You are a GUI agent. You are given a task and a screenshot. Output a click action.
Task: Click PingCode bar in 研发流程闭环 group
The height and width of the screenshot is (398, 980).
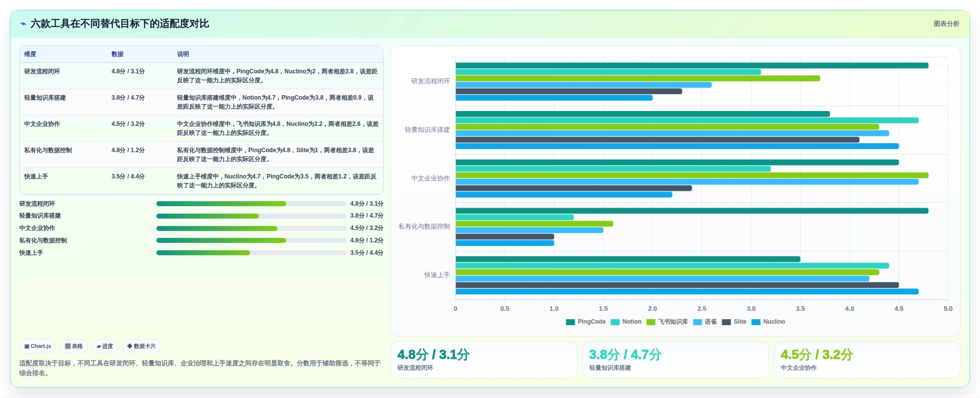pyautogui.click(x=692, y=65)
